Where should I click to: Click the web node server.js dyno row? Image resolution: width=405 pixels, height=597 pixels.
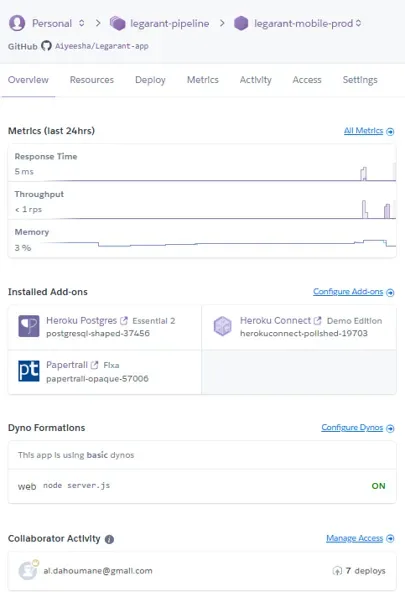coord(202,486)
